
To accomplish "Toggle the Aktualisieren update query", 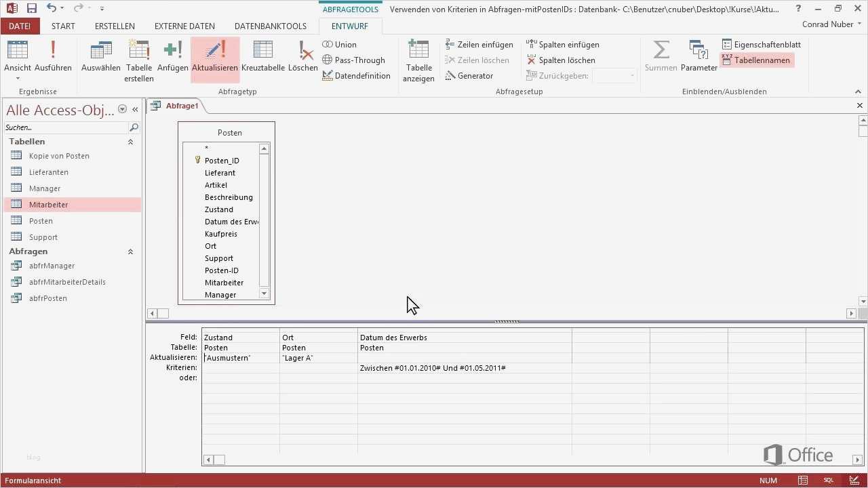I will pyautogui.click(x=215, y=60).
